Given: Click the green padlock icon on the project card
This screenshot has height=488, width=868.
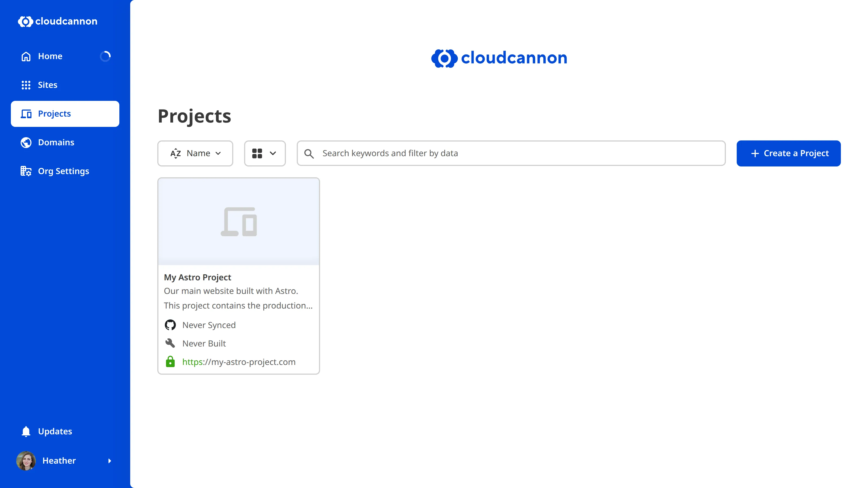Looking at the screenshot, I should (x=171, y=362).
